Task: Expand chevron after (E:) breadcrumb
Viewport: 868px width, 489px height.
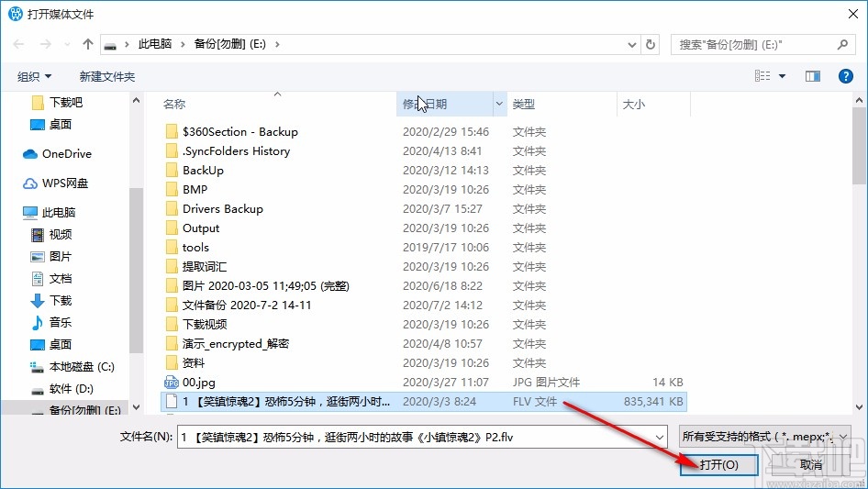Action: (x=277, y=44)
